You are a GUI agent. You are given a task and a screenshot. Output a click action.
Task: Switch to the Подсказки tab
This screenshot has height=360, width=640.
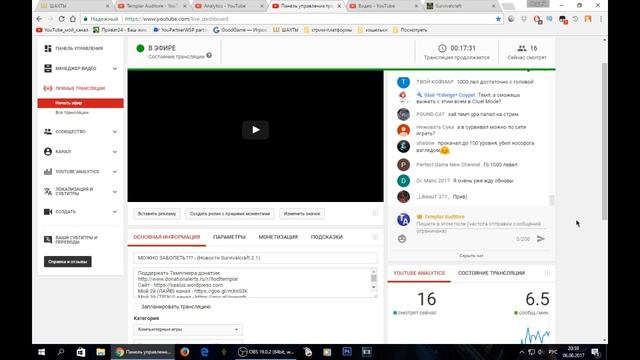[x=327, y=237]
